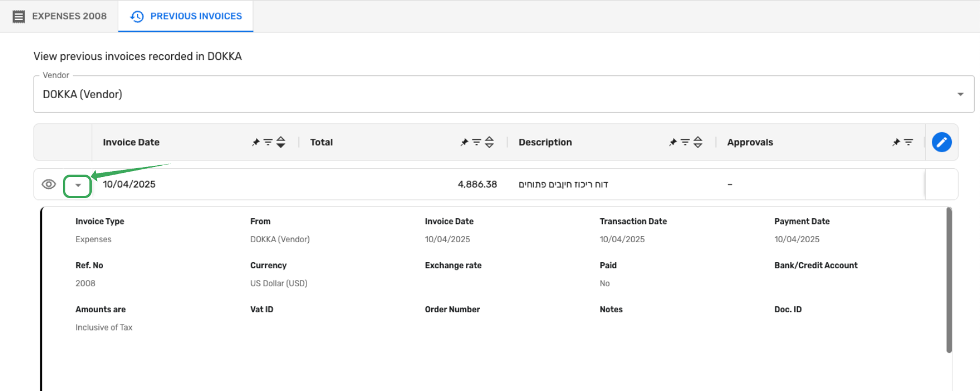This screenshot has height=391, width=980.
Task: Click the Vat ID label
Action: point(262,309)
